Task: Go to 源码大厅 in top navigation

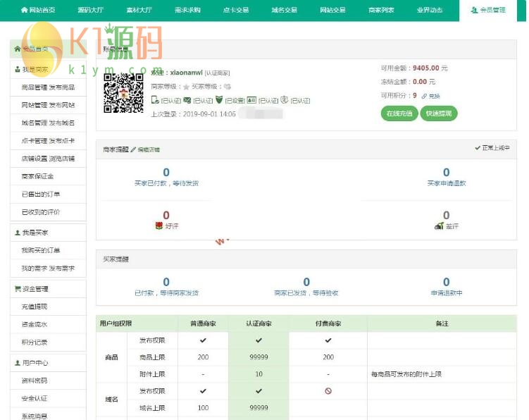Action: pyautogui.click(x=90, y=10)
